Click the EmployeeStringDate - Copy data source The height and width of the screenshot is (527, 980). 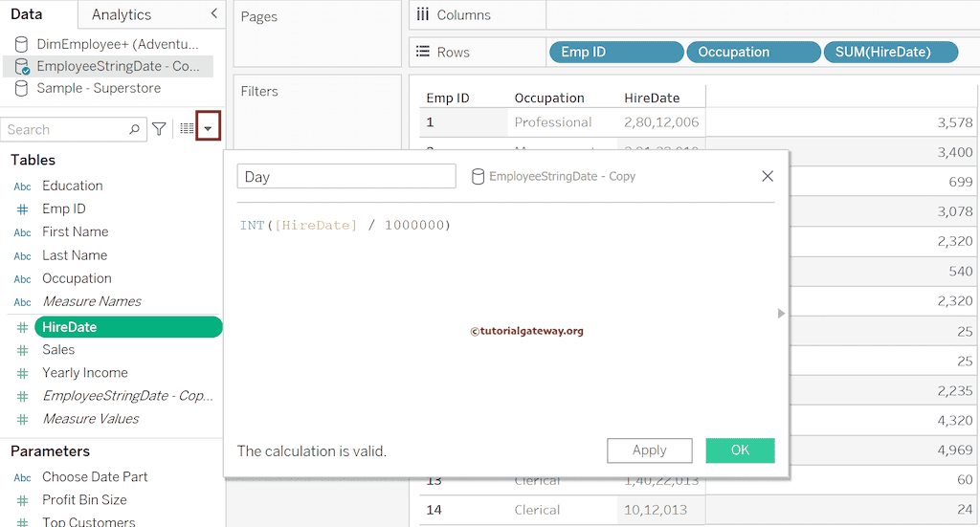(117, 66)
